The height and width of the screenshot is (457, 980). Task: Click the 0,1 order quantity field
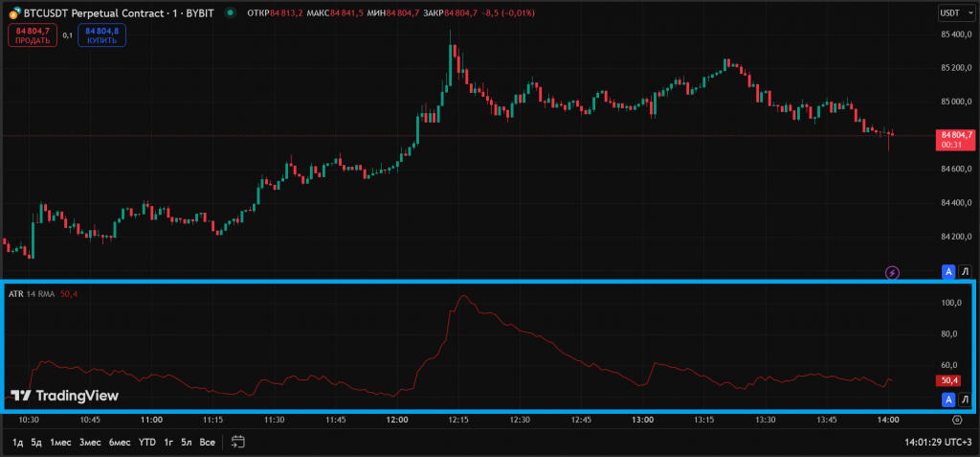(67, 35)
